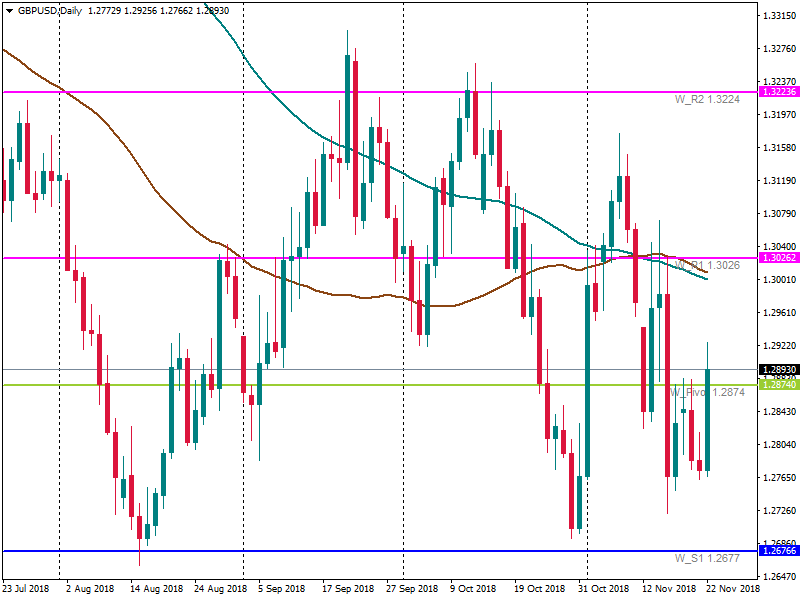Click the black 1.28930 current price tag
Viewport: 800px width, 600px height.
(779, 369)
